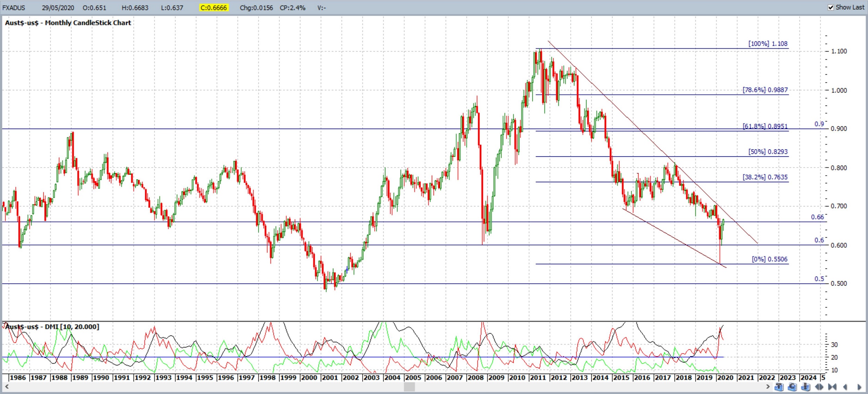The height and width of the screenshot is (394, 868).
Task: Select the [38.2%] 0.7635 Fibonacci label
Action: [x=765, y=177]
